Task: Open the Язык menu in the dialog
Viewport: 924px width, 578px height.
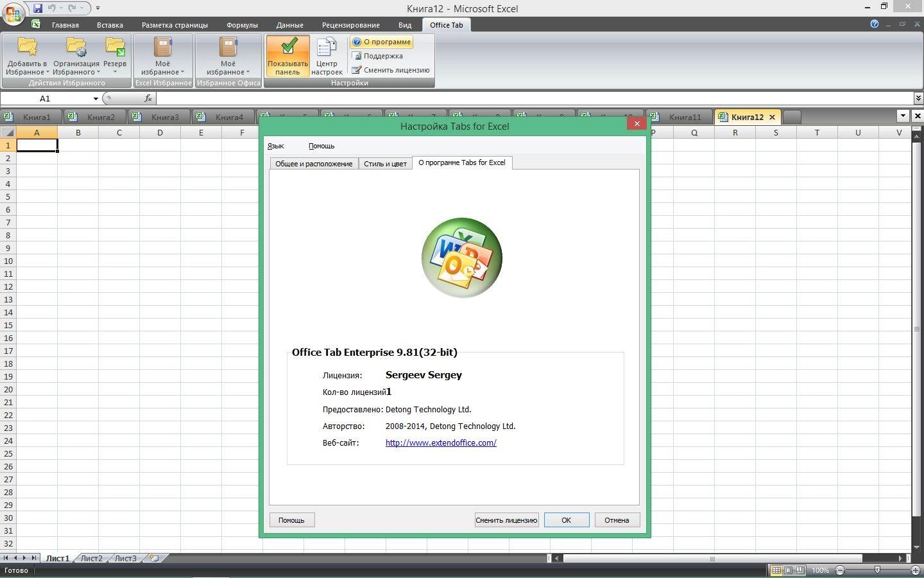Action: point(275,146)
